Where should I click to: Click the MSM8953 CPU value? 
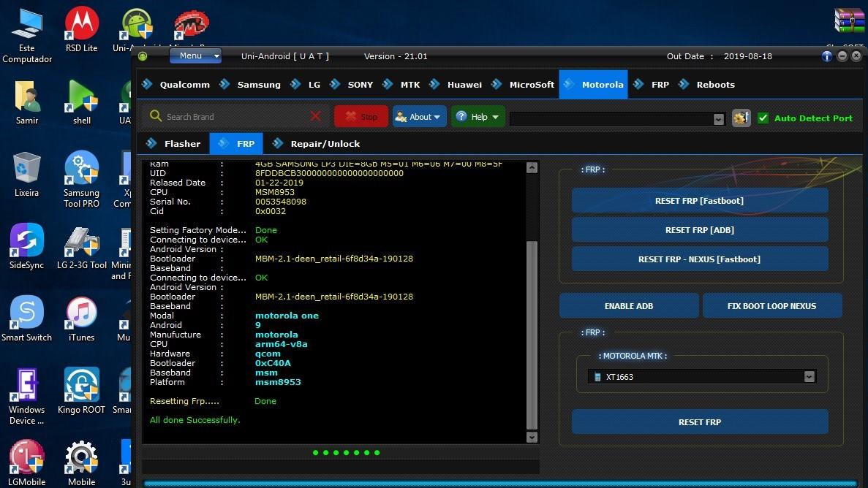275,192
